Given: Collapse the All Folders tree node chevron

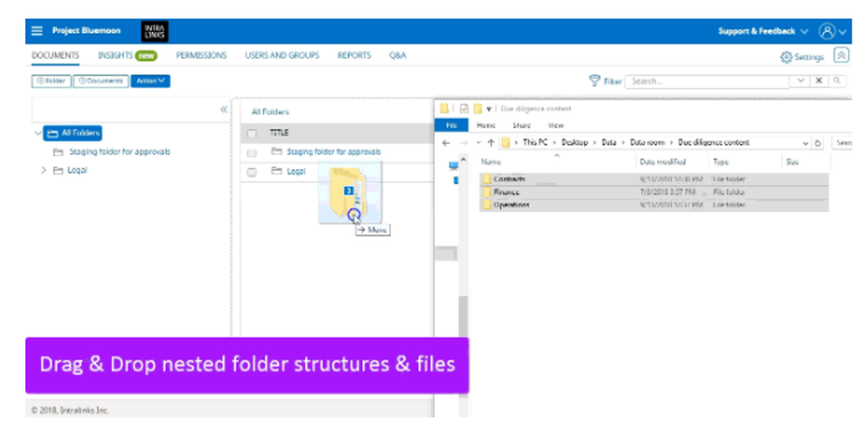Looking at the screenshot, I should [x=37, y=134].
